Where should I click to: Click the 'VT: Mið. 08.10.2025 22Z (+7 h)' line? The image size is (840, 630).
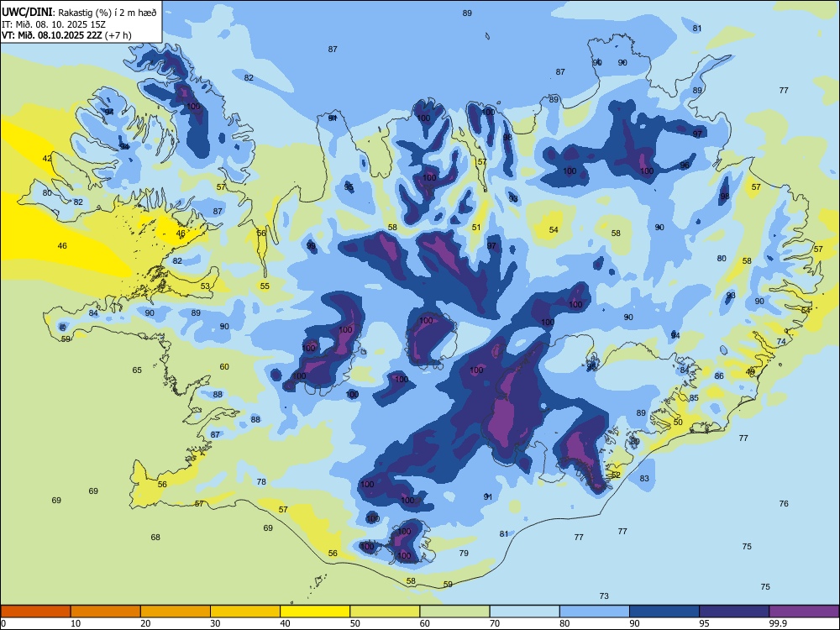(66, 35)
